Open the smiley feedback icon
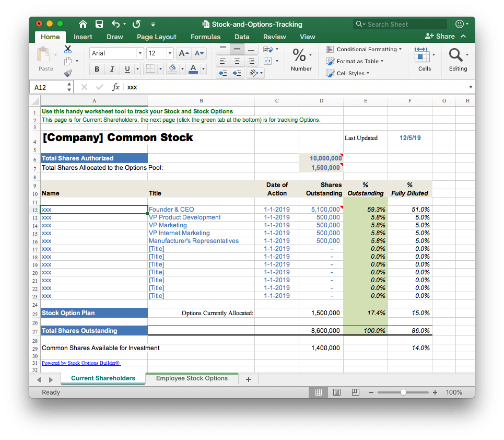Image resolution: width=504 pixels, height=440 pixels. tap(460, 24)
